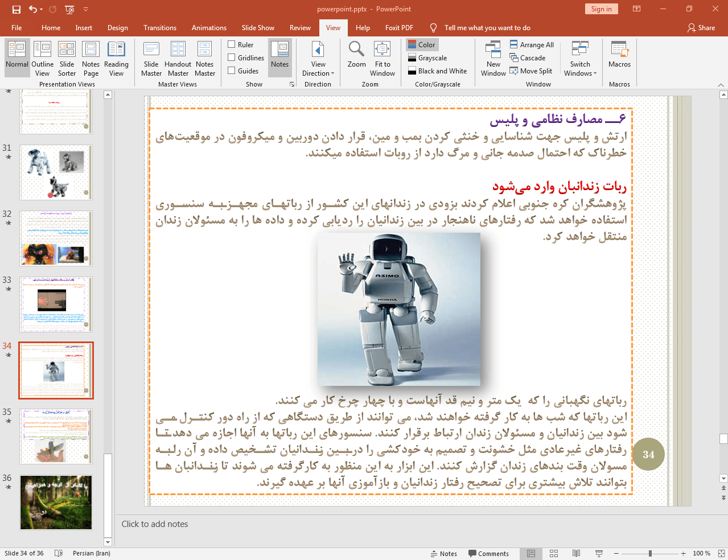This screenshot has width=728, height=560.
Task: Click Tell me what you want to do
Action: (x=487, y=28)
